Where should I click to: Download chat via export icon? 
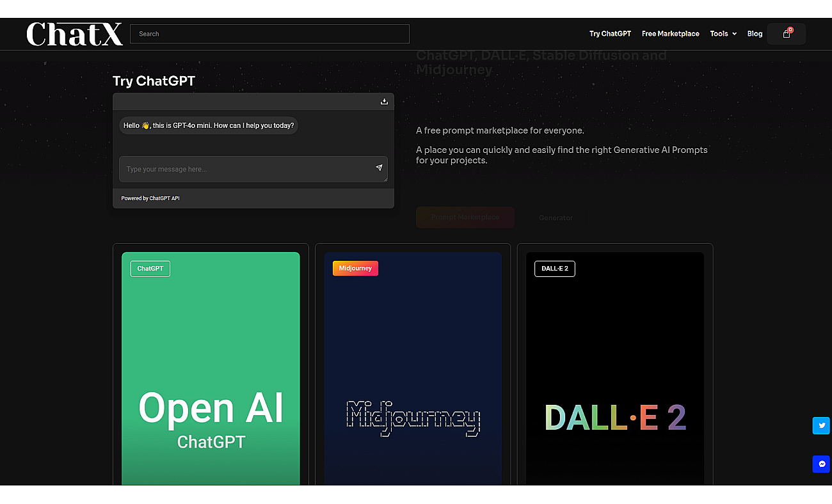384,101
